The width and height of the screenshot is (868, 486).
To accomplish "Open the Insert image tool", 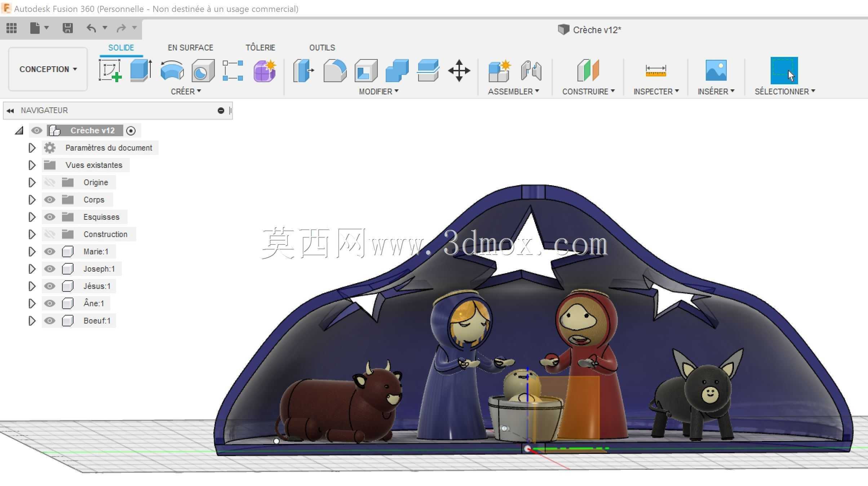I will tap(716, 71).
